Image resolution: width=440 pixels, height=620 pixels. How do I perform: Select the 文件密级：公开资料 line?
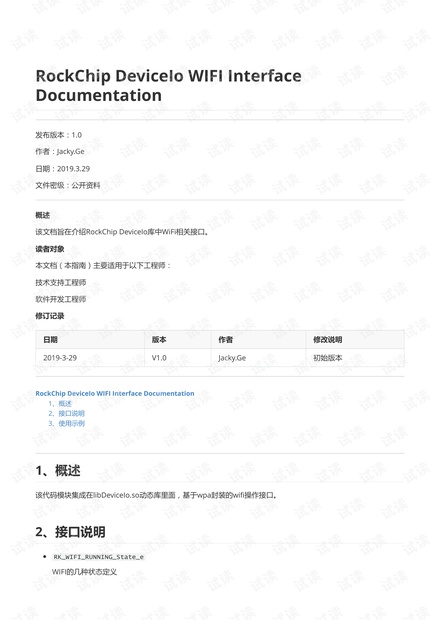(68, 185)
